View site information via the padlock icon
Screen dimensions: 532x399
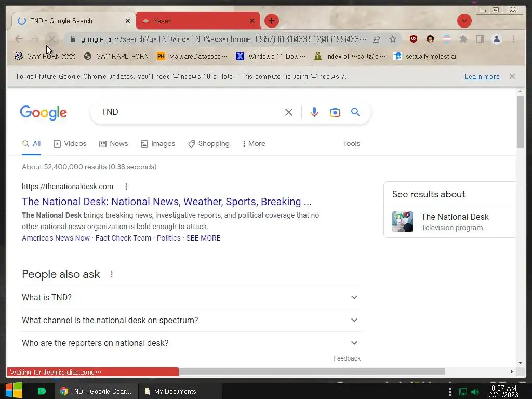click(73, 39)
